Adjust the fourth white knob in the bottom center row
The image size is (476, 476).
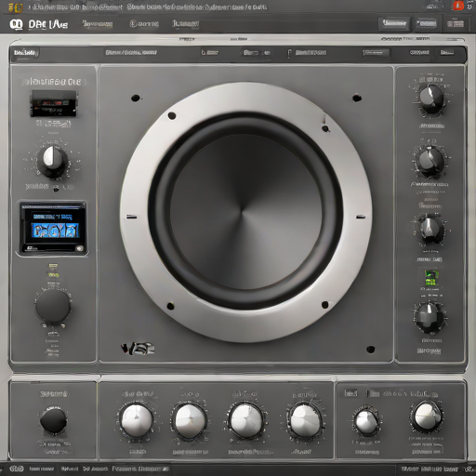click(x=305, y=421)
